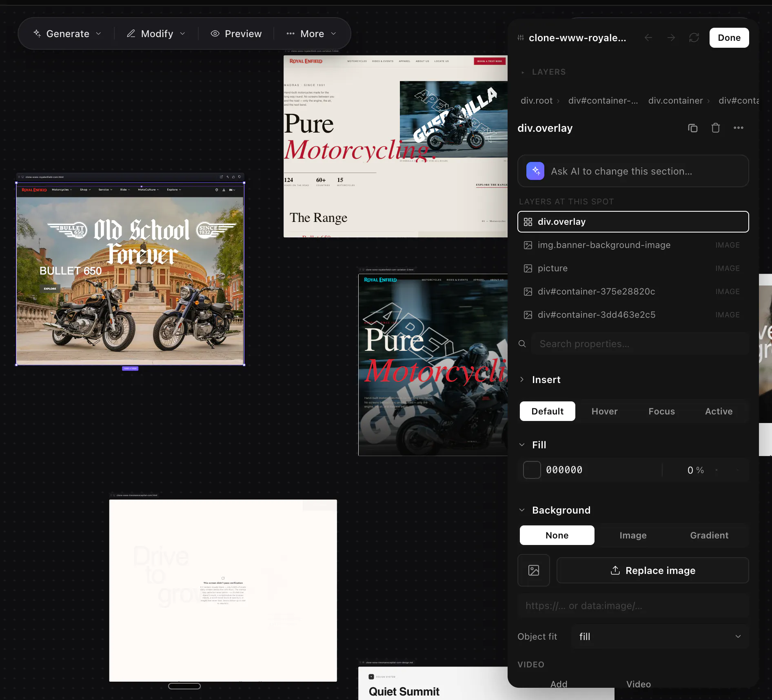Focus the image URL input field
This screenshot has width=772, height=700.
[633, 606]
